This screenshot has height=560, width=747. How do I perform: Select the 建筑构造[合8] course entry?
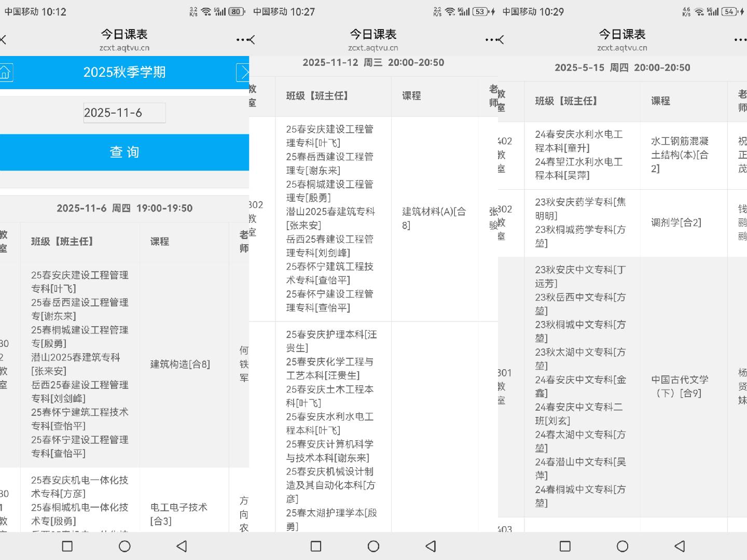pos(180,365)
